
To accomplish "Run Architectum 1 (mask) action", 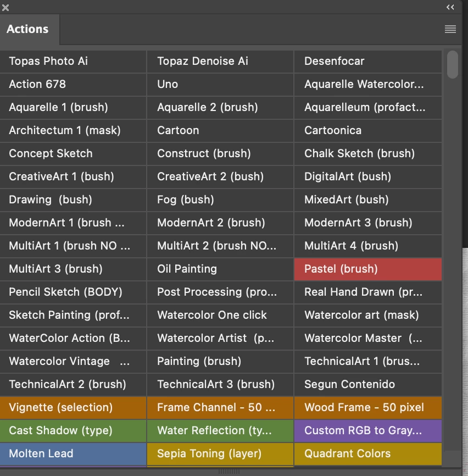I will click(x=73, y=130).
